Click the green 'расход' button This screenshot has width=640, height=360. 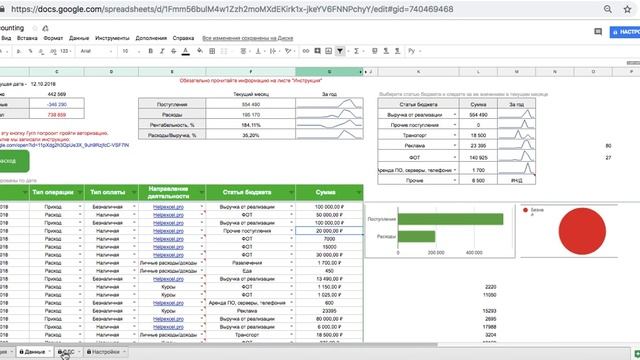pyautogui.click(x=14, y=161)
